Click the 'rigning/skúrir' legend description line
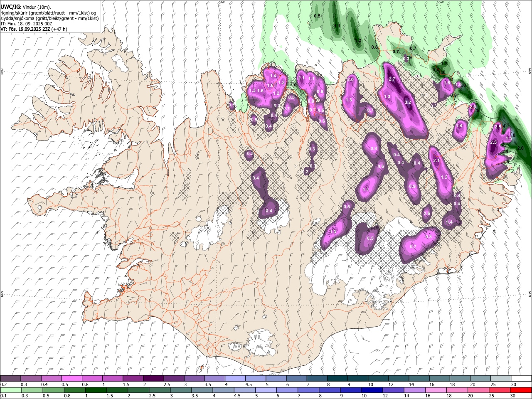Image resolution: width=532 pixels, height=399 pixels. 48,13
